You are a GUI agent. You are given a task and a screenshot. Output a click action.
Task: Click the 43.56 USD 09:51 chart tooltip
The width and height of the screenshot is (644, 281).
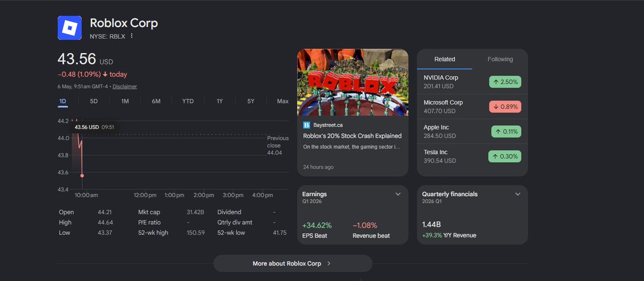pyautogui.click(x=94, y=127)
